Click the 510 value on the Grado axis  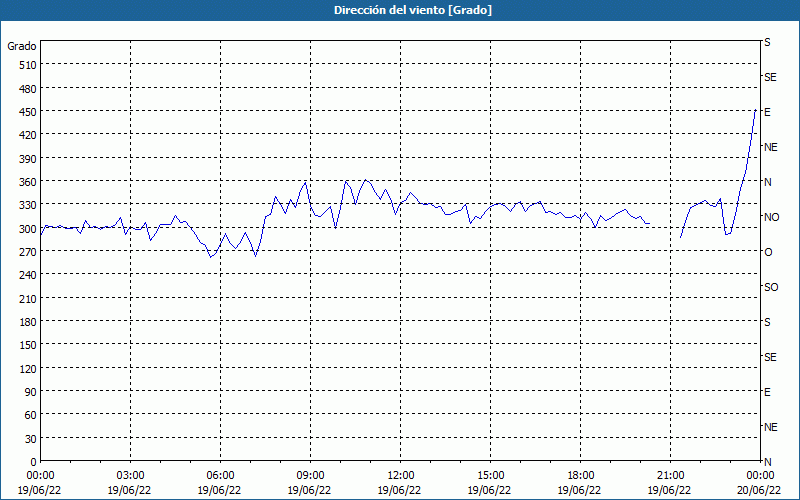[28, 65]
